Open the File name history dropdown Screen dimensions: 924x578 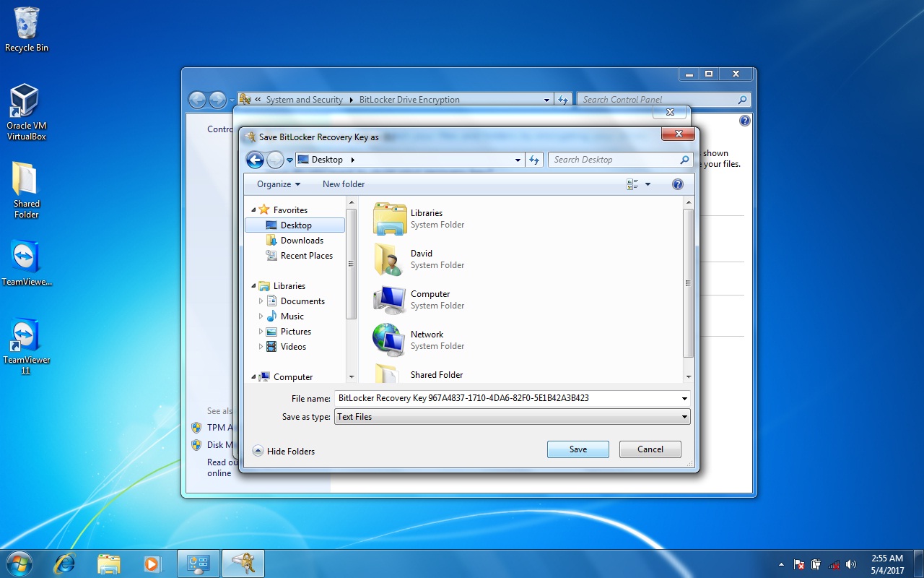coord(684,398)
